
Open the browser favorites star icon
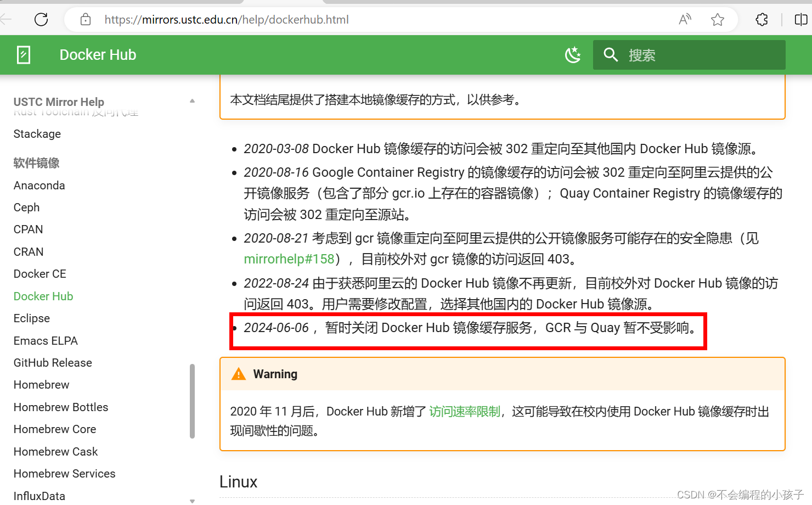point(718,19)
